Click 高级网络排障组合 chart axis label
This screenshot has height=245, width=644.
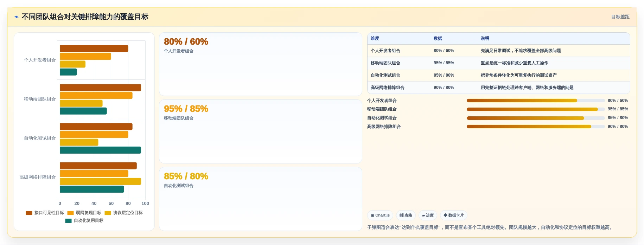[x=38, y=177]
